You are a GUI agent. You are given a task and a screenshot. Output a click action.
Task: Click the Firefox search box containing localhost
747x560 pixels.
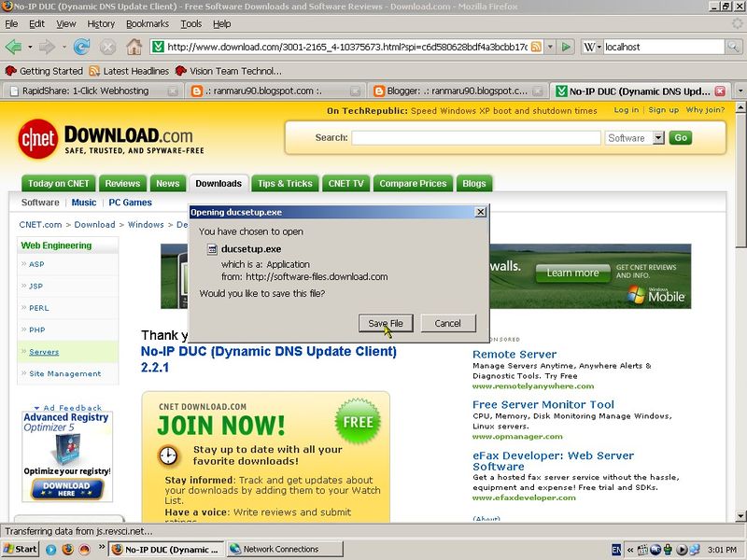tap(664, 47)
